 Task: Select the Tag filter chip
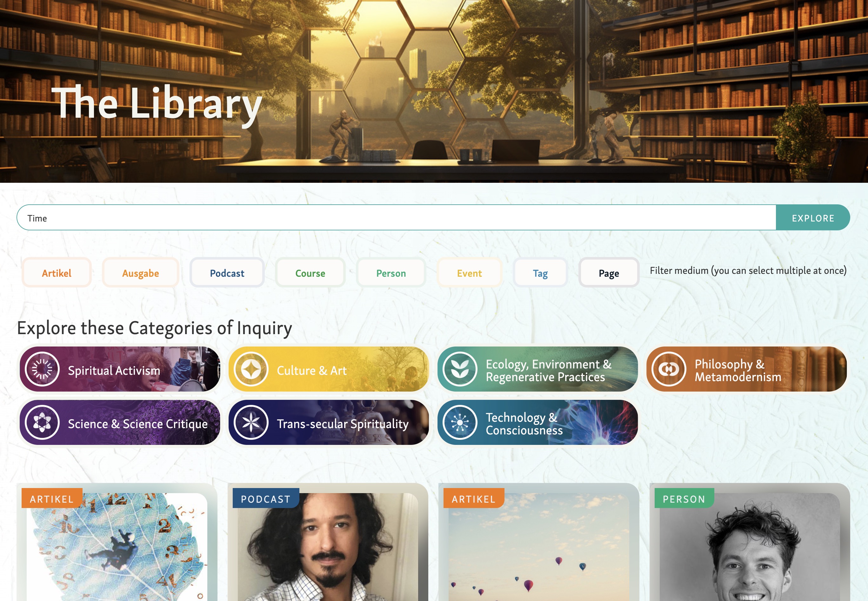coord(540,273)
